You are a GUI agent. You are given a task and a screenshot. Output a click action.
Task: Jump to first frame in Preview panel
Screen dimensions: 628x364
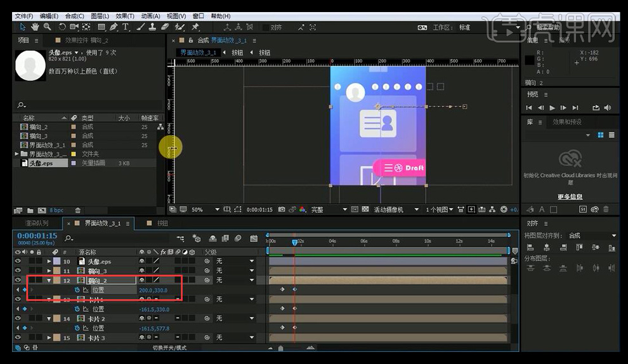point(529,108)
